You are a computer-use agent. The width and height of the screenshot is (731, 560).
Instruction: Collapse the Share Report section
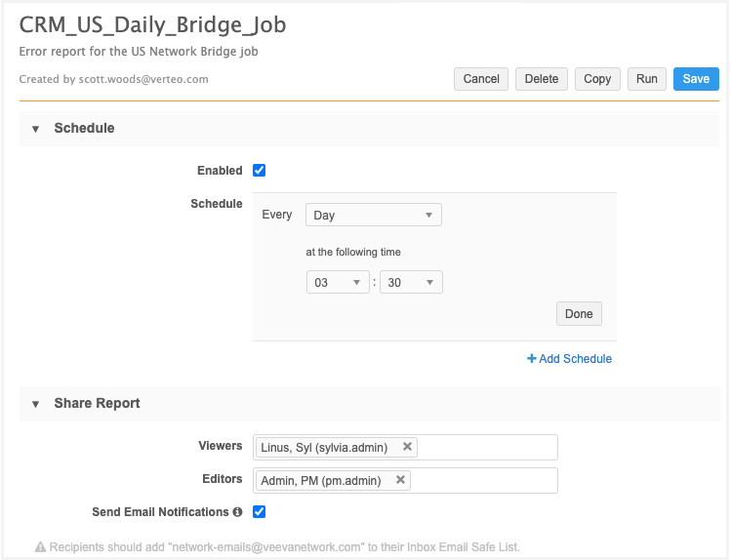point(36,404)
